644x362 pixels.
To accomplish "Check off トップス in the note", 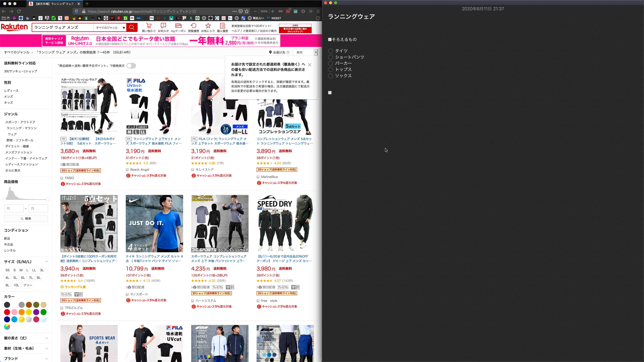I will (x=331, y=70).
